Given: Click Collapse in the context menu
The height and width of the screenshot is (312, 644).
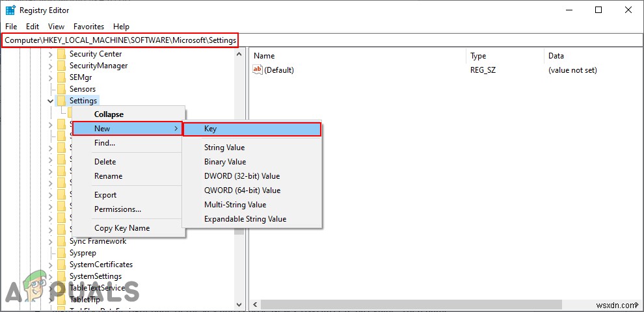Looking at the screenshot, I should (109, 114).
